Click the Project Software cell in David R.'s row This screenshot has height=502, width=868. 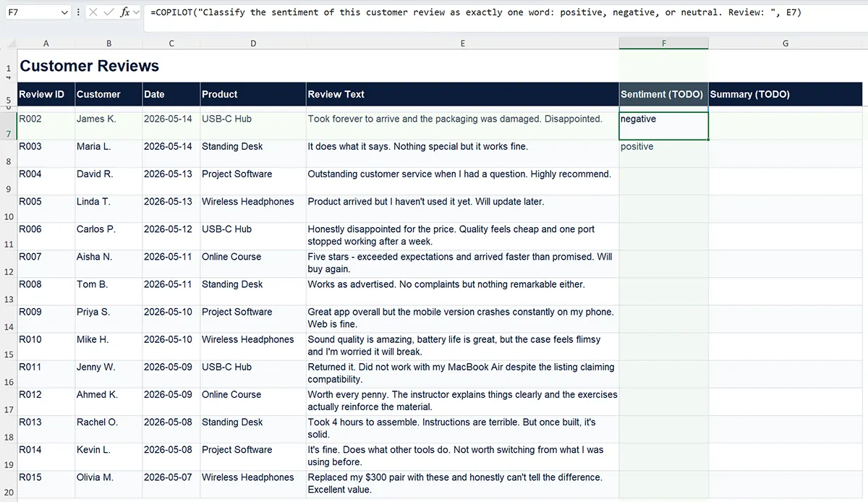coord(253,182)
